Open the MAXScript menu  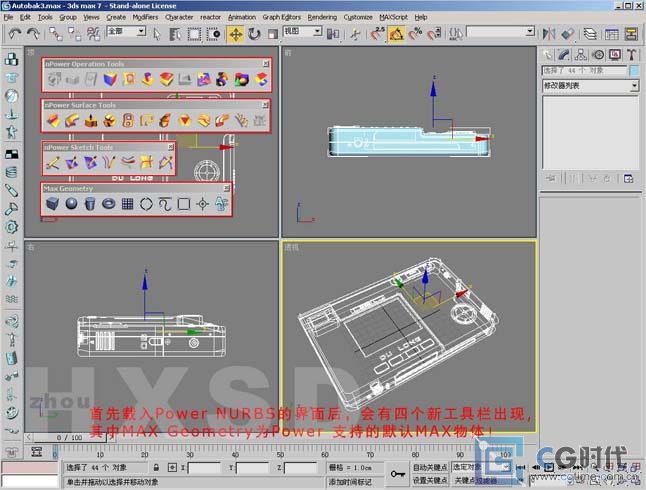pyautogui.click(x=393, y=17)
